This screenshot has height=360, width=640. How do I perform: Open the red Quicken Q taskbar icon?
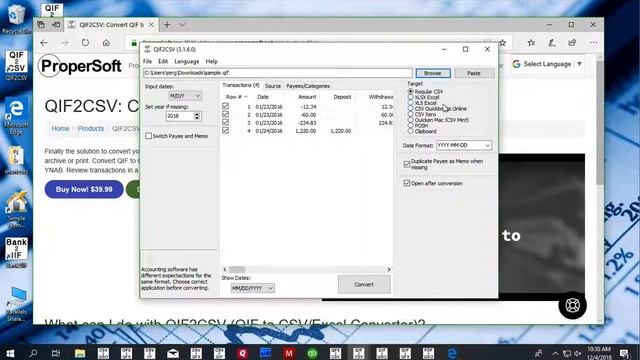pos(242,353)
